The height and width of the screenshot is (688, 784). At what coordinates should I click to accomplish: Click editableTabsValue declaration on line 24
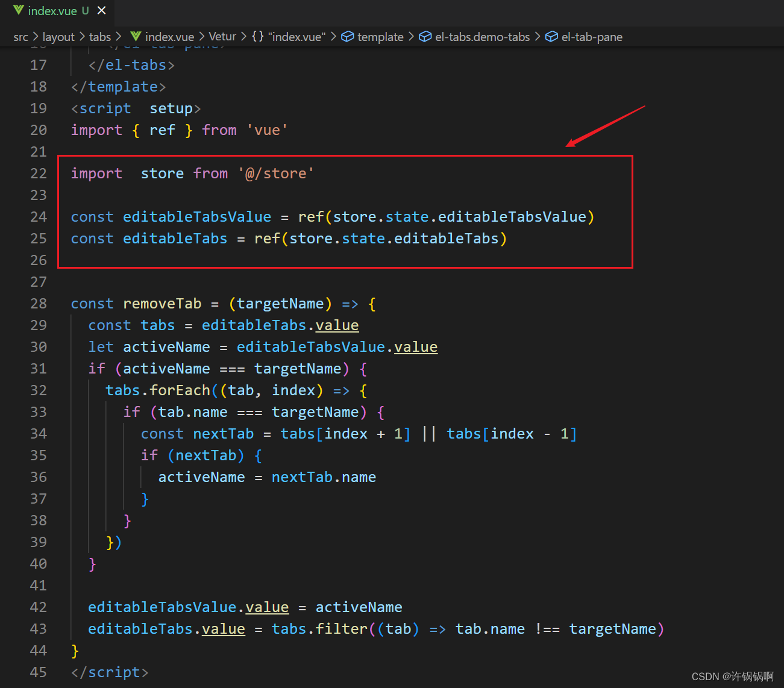tap(197, 217)
